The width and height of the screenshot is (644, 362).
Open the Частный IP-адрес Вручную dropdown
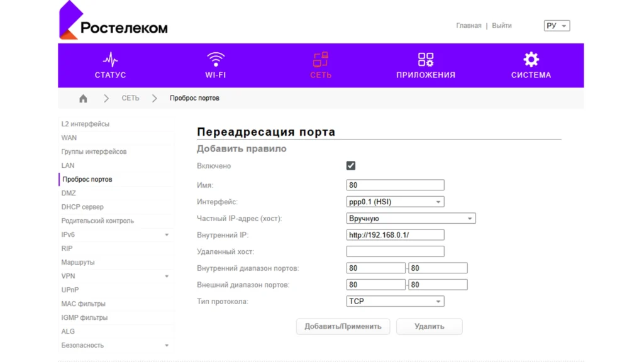pyautogui.click(x=411, y=218)
